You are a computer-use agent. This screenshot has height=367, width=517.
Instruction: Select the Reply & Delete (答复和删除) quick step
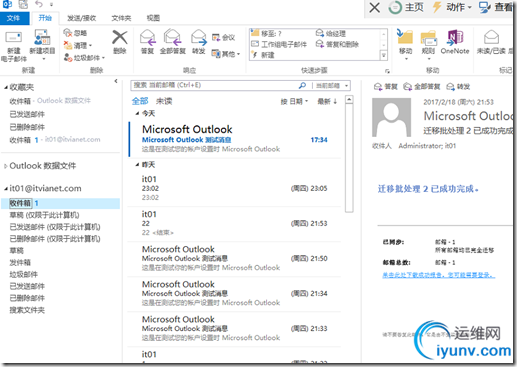(337, 44)
